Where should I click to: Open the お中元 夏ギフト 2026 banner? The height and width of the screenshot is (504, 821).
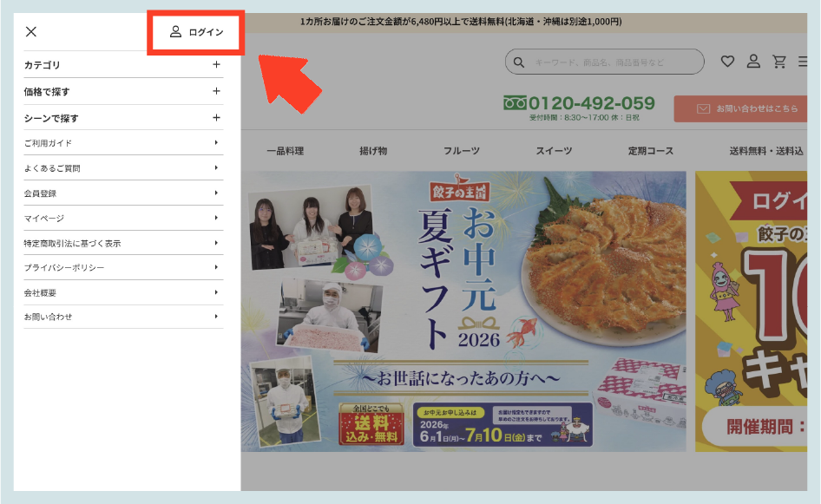(x=463, y=311)
